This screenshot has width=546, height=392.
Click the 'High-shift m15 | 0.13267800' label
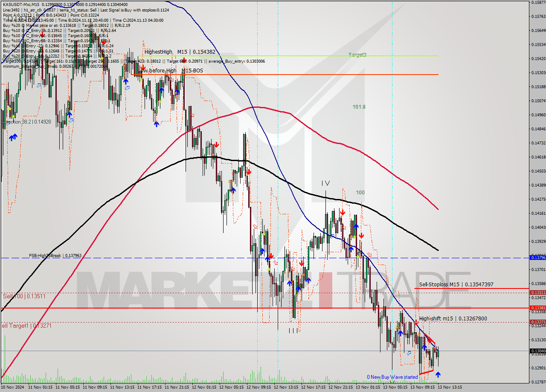pyautogui.click(x=453, y=318)
